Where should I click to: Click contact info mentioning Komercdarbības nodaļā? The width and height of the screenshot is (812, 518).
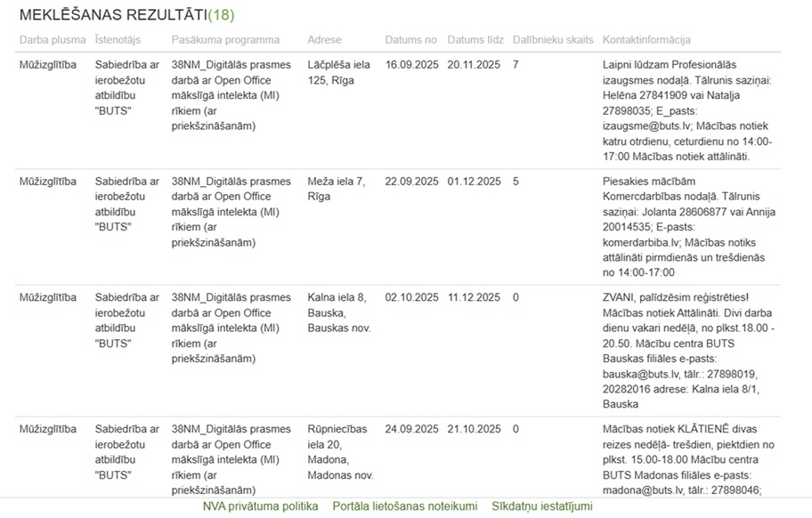click(689, 227)
